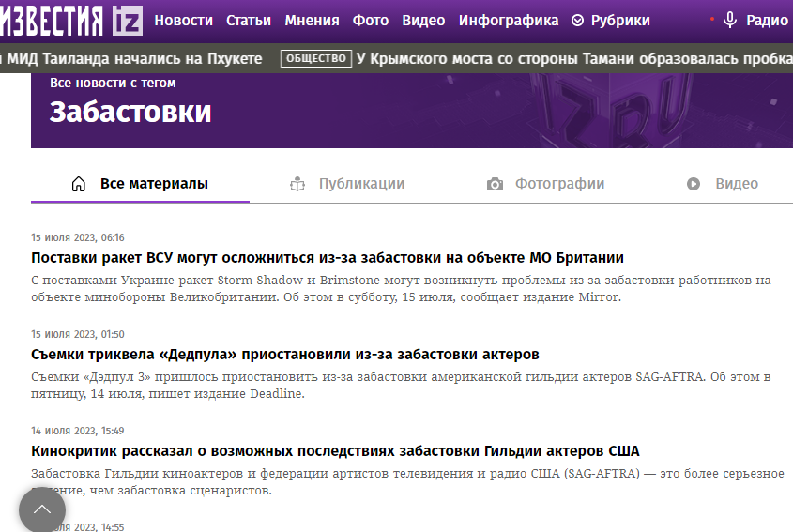Open ticker news about Крымского моста
793x532 pixels.
(x=574, y=59)
